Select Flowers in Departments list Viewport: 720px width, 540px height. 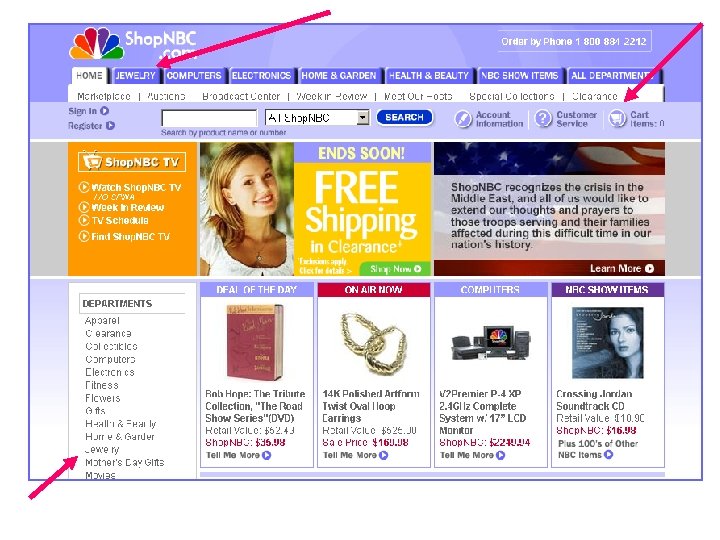pos(102,398)
